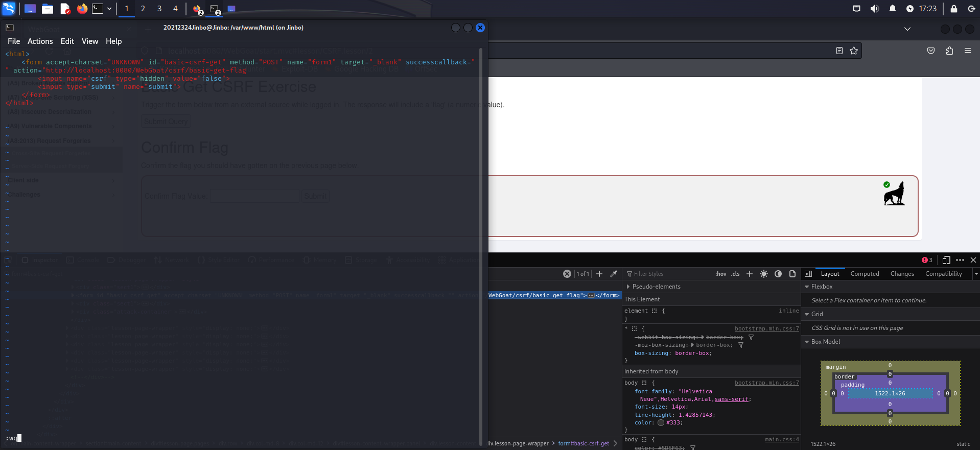Expand the collapsed form ellipsis badge in markup
Screen dimensions: 980x450
coord(591,295)
